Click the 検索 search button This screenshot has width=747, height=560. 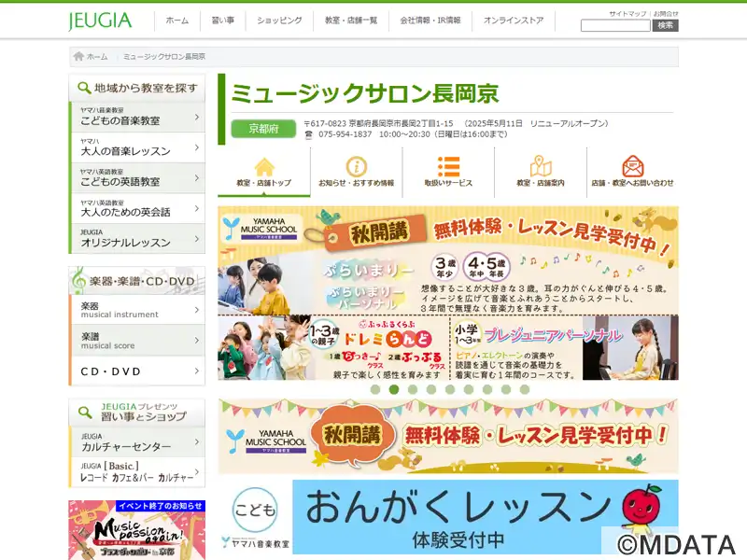(x=665, y=26)
